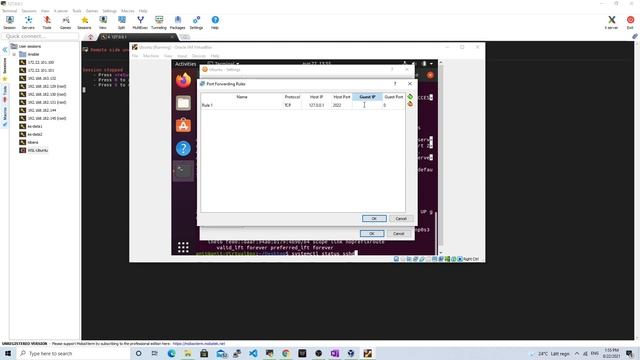The height and width of the screenshot is (360, 640).
Task: Open the Servers toolbar icon
Action: point(28,22)
